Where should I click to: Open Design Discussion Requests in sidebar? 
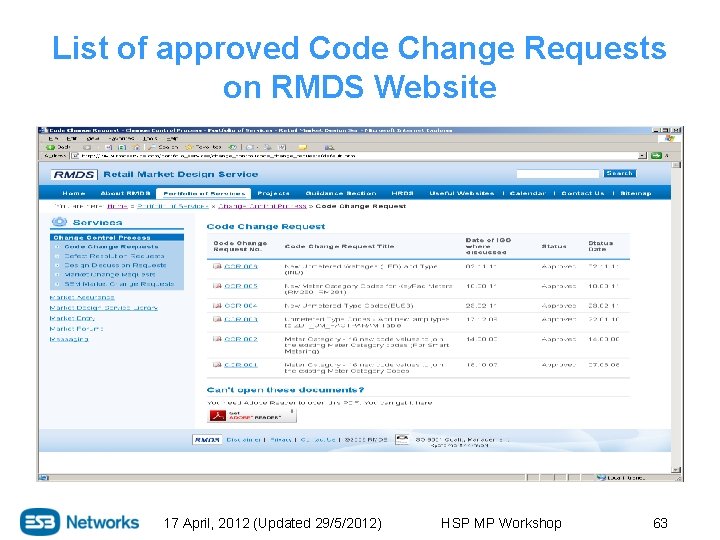point(115,265)
